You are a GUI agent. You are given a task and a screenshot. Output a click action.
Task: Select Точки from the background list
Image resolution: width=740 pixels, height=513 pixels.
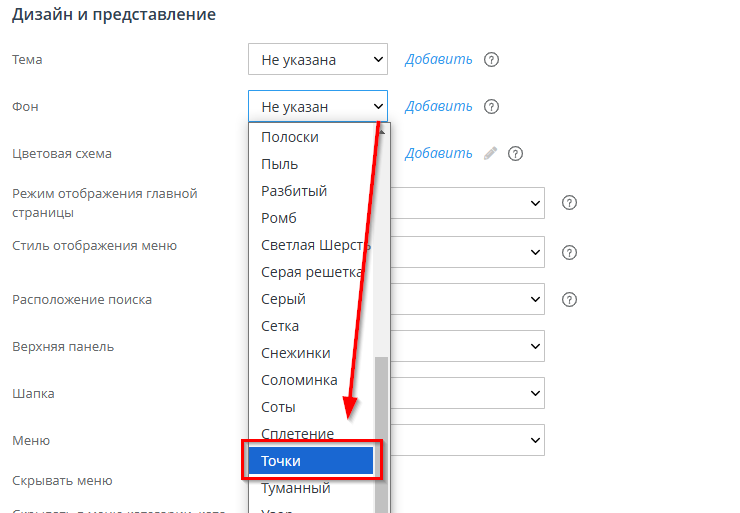pos(310,461)
